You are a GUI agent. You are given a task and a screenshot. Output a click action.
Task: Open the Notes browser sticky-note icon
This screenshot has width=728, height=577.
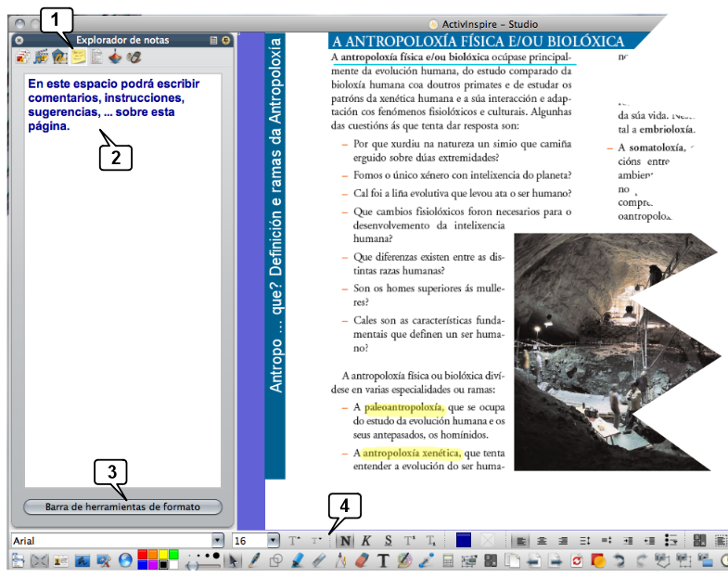point(78,58)
